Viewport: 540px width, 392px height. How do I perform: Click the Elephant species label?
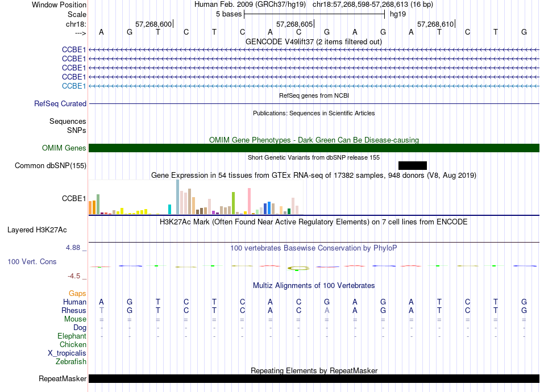[72, 336]
